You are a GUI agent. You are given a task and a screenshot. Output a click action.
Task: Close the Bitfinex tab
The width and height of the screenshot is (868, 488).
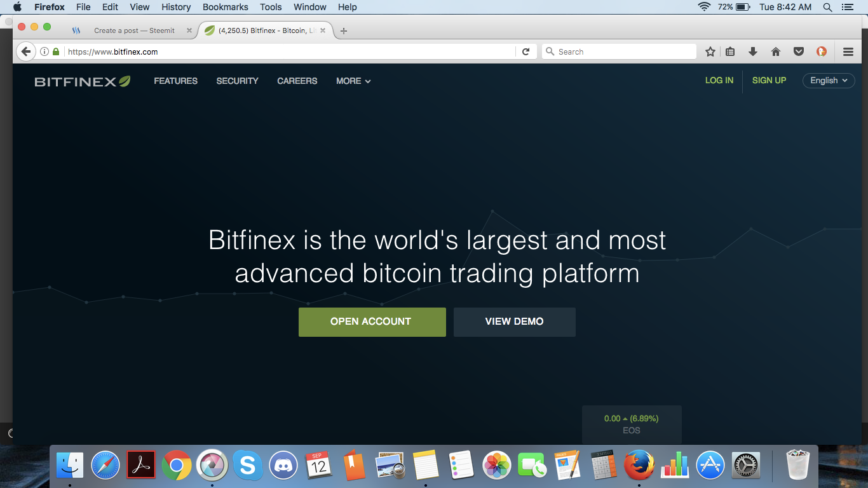coord(323,30)
